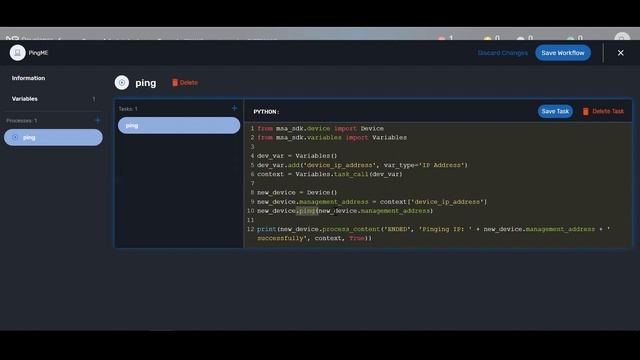The image size is (640, 360).
Task: Click the PYTHON label above editor
Action: 266,112
